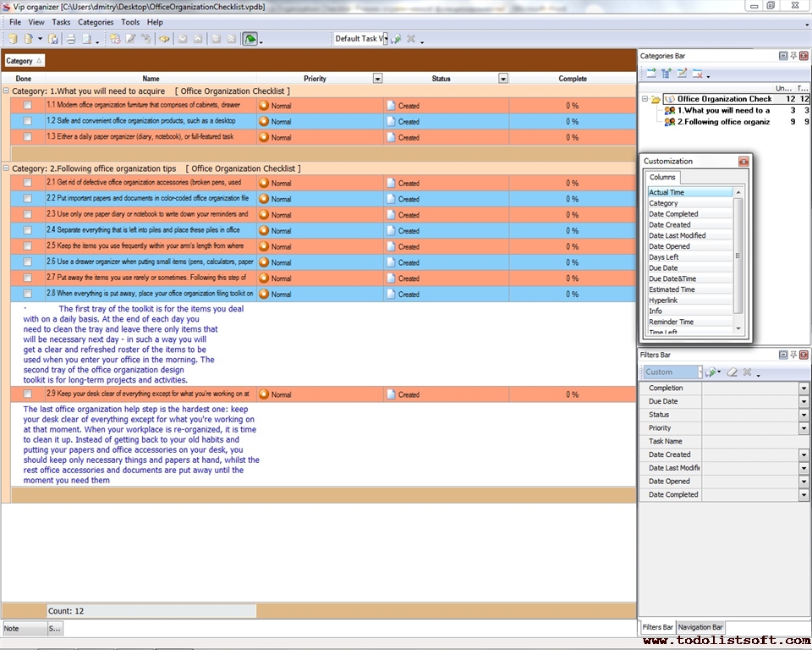Screen dimensions: 812x650
Task: Click the eraser icon in Filters Bar
Action: 732,372
